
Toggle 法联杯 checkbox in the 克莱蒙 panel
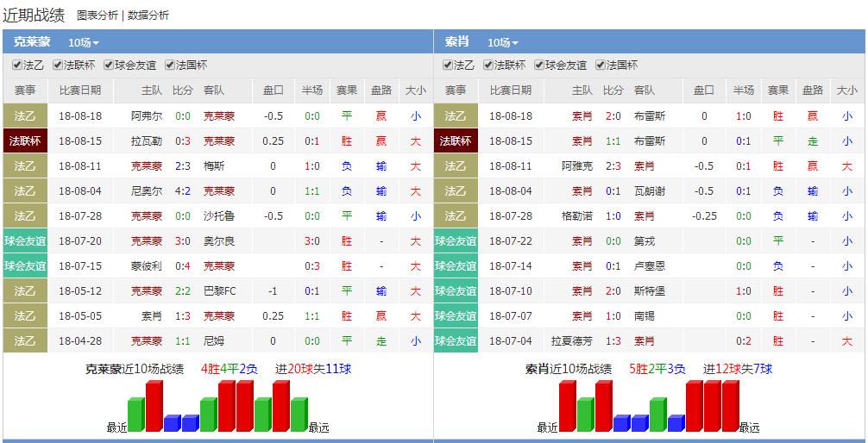tap(58, 66)
